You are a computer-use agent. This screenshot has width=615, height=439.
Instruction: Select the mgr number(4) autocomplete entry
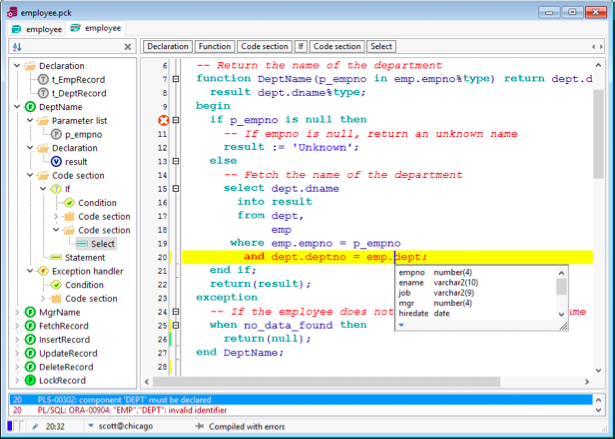(476, 303)
